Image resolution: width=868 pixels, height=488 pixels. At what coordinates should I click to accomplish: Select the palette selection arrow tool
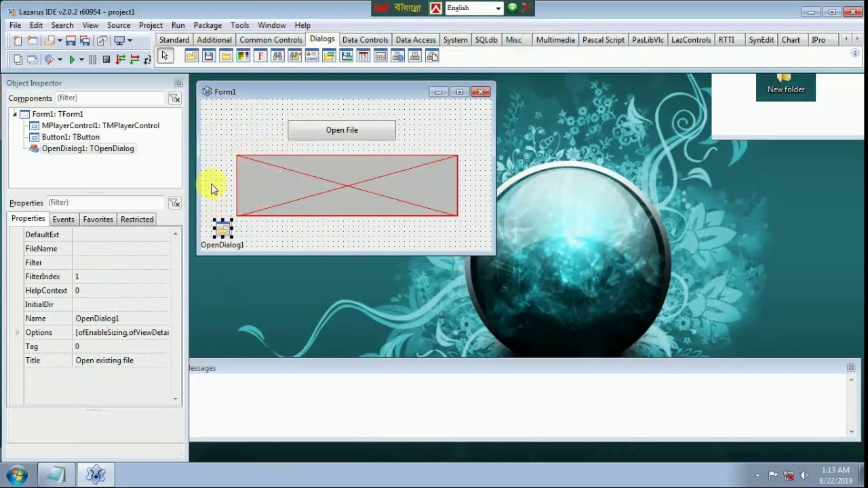[x=165, y=56]
